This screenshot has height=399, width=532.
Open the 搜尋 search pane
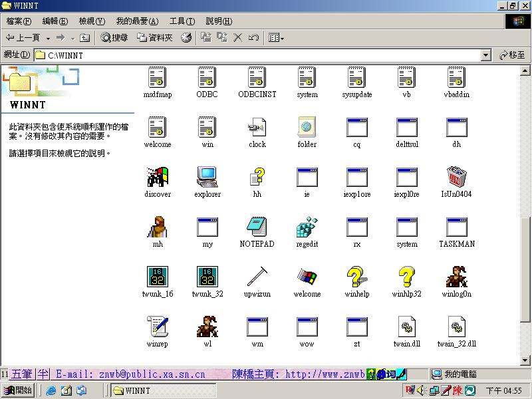coord(114,38)
